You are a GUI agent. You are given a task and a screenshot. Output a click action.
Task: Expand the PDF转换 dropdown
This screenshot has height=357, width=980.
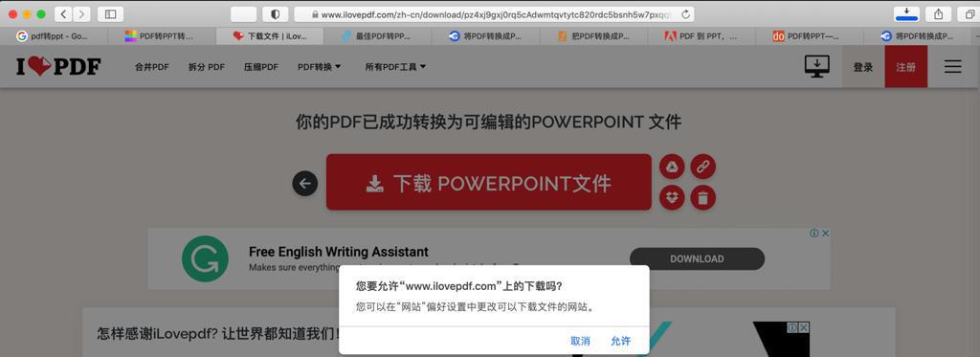coord(320,67)
